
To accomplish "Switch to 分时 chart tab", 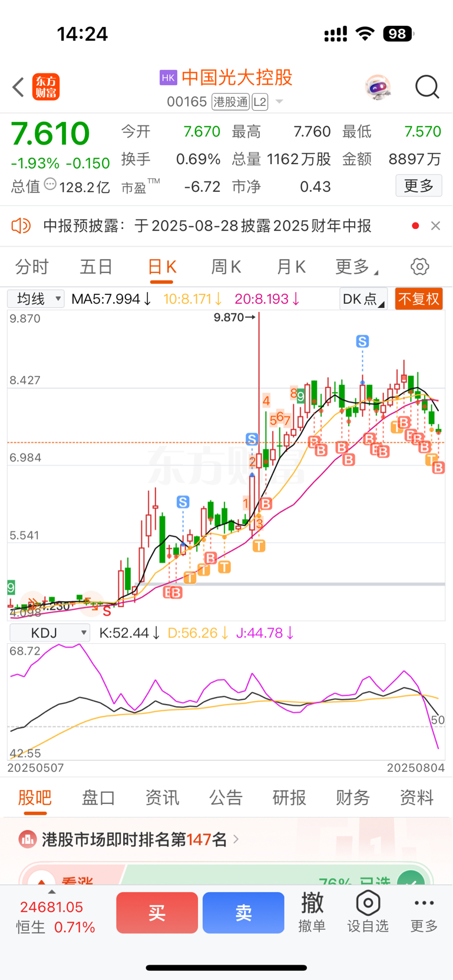I will point(32,267).
